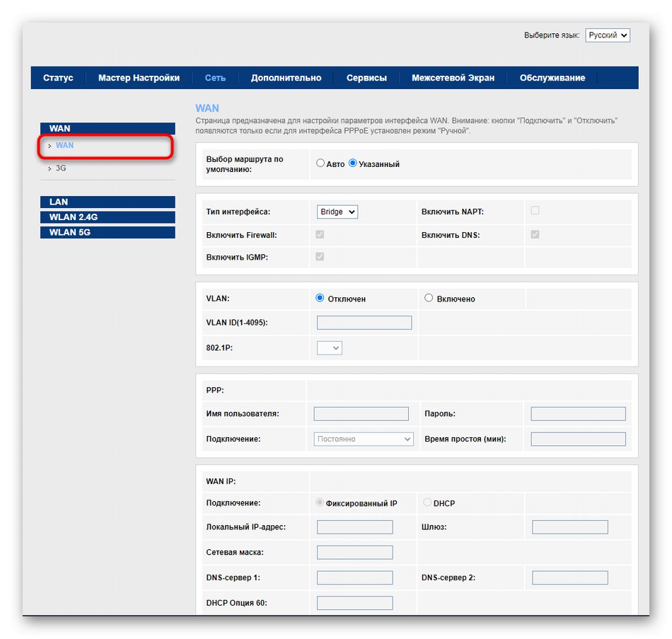Image resolution: width=672 pixels, height=639 pixels.
Task: Click the DHCP Опция 60 input field
Action: [x=355, y=603]
